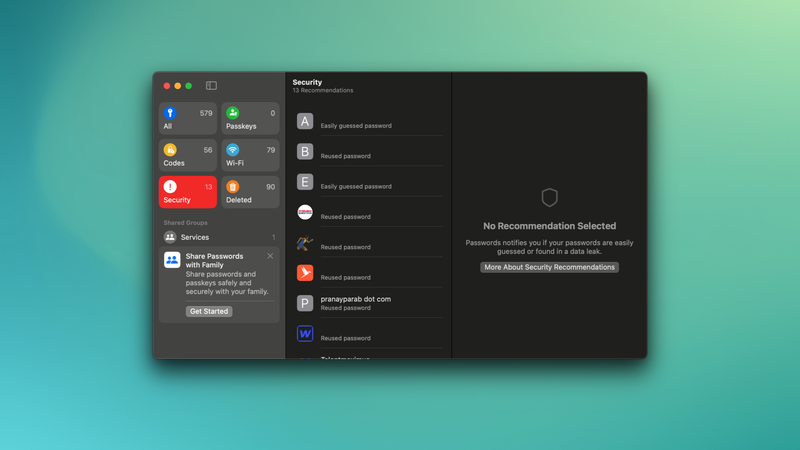
Task: Select the entry with the letter E icon
Action: tap(369, 182)
